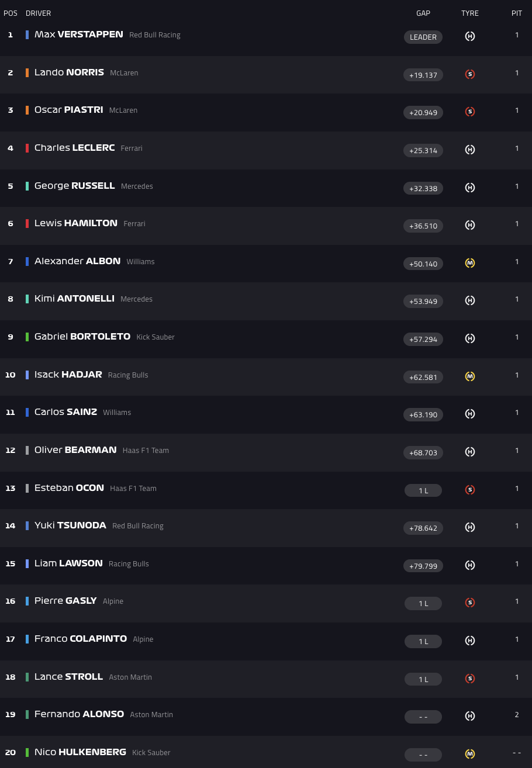Click McLaren orange team color bar beside Norris
The image size is (532, 768).
27,72
